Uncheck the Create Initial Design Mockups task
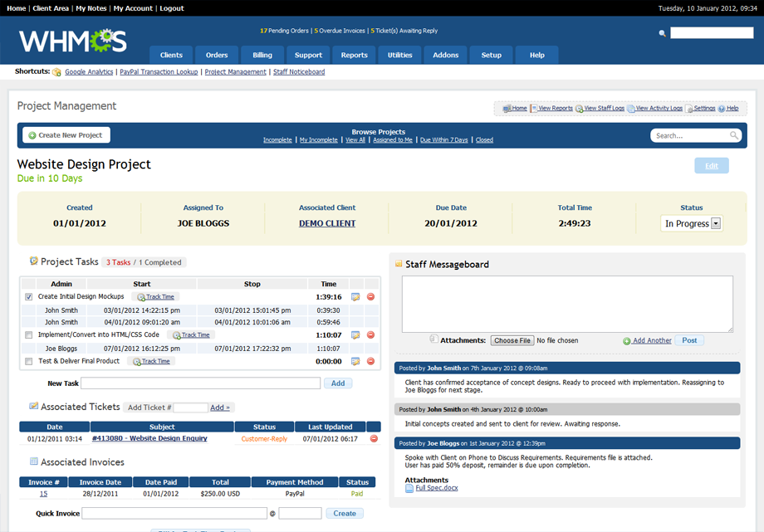Screen dimensions: 764x532 [x=28, y=296]
